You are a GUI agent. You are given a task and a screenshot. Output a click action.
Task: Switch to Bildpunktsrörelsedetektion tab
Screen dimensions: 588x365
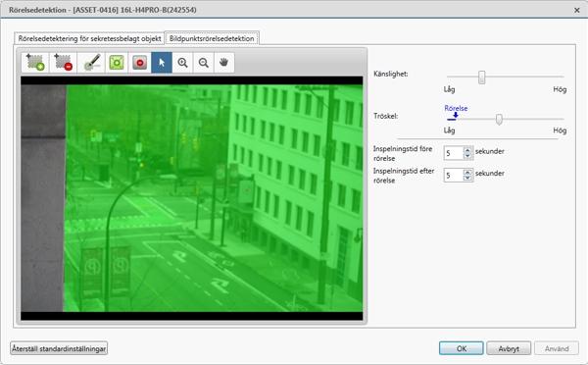[212, 38]
